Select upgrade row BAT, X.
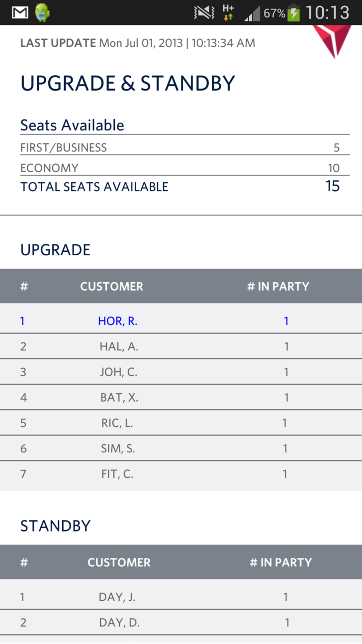362x644 pixels. coord(181,397)
